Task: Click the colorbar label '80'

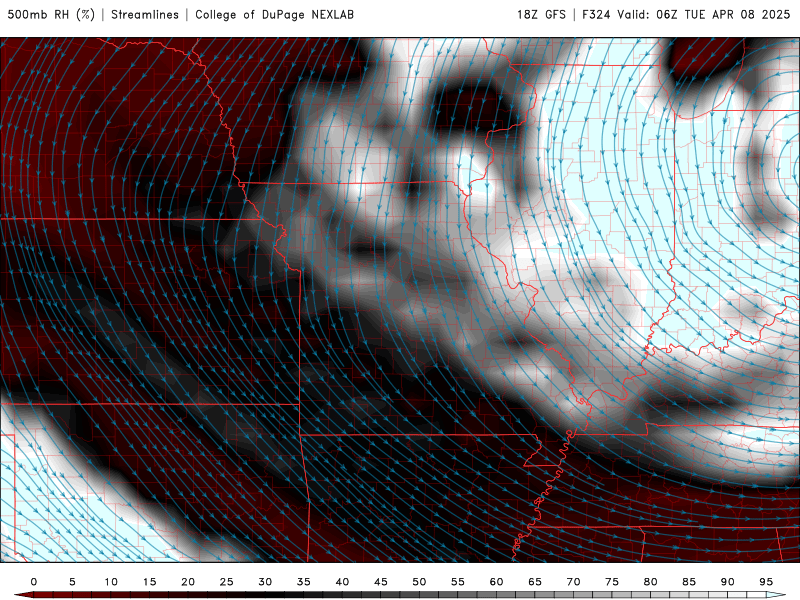Action: click(x=650, y=582)
